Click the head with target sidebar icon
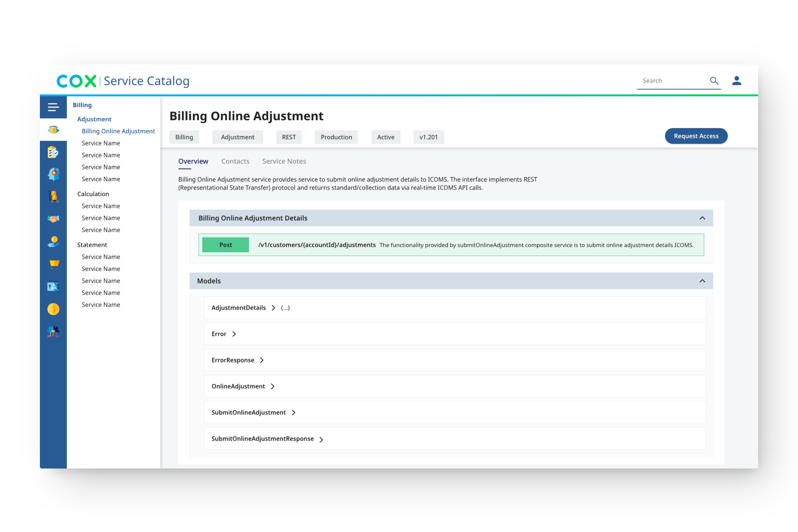This screenshot has height=532, width=798. tap(53, 174)
